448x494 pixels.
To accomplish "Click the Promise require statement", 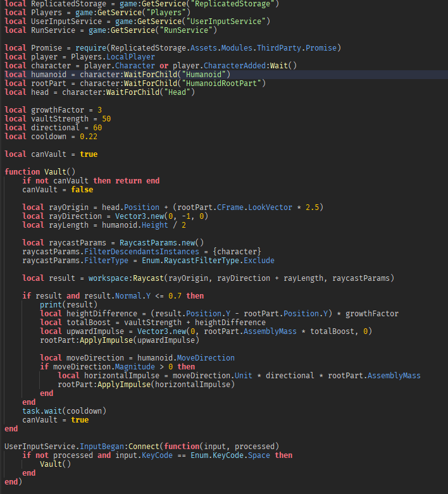I will pyautogui.click(x=173, y=48).
